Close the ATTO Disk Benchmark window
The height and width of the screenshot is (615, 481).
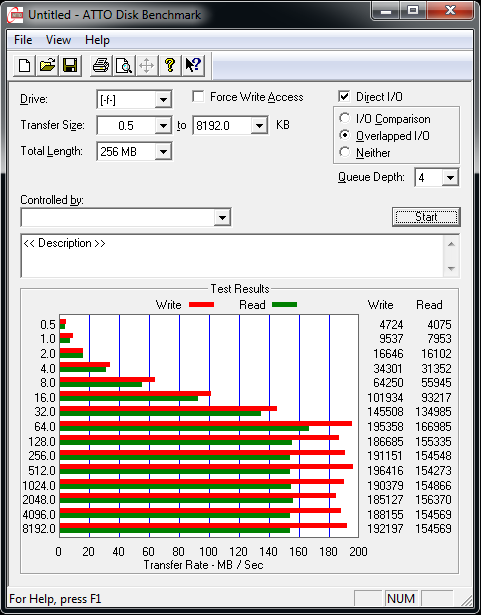coord(450,11)
